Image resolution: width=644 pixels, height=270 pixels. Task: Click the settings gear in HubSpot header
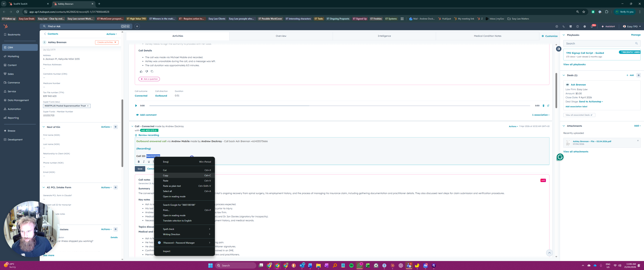[x=584, y=27]
